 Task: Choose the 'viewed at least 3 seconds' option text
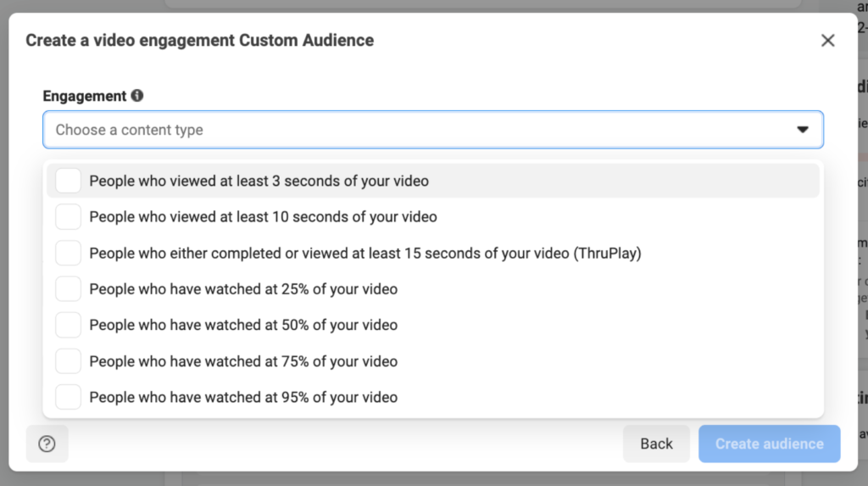[x=259, y=181]
